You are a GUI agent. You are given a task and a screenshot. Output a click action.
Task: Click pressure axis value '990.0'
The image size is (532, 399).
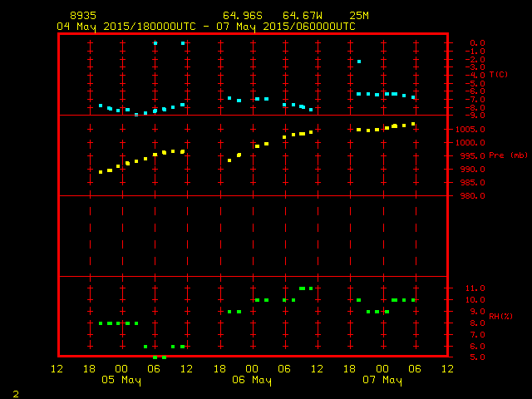(x=473, y=170)
